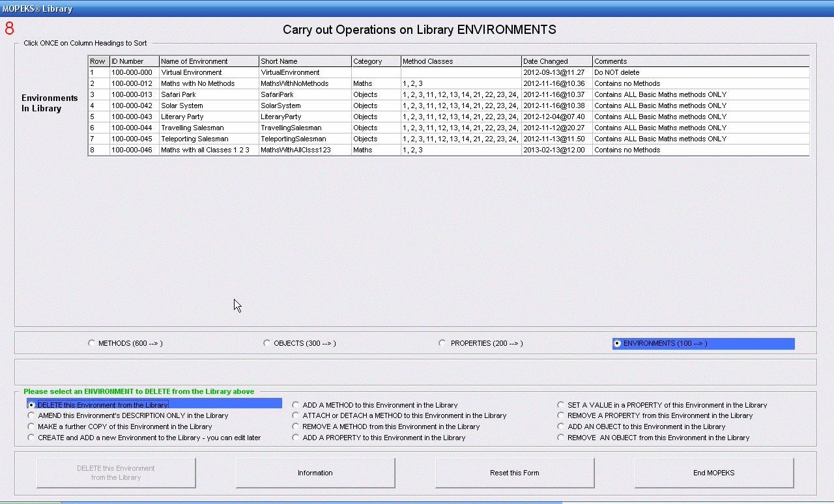Select the Teleporting Salesman name cell
The height and width of the screenshot is (504, 834).
[x=209, y=139]
